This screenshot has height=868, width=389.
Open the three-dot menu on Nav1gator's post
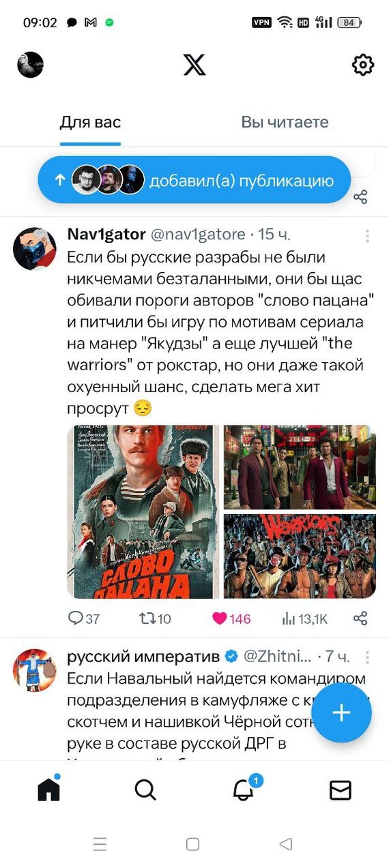(367, 236)
